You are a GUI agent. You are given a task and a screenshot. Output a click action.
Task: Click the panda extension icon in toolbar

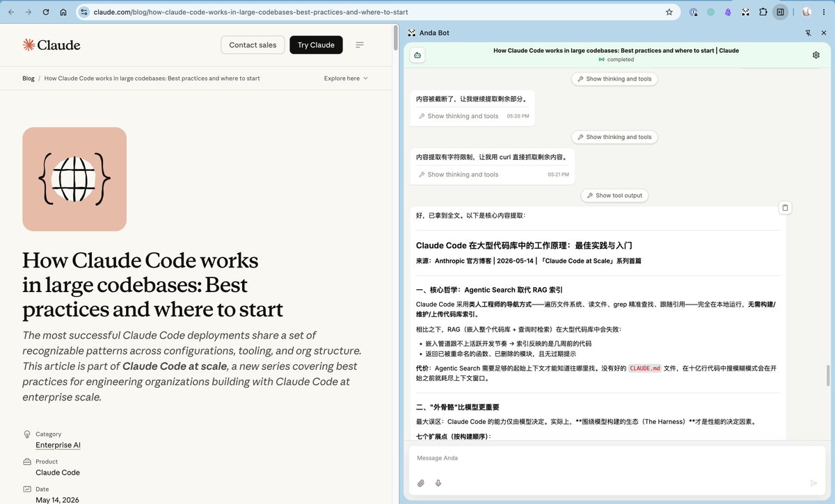[x=745, y=12]
